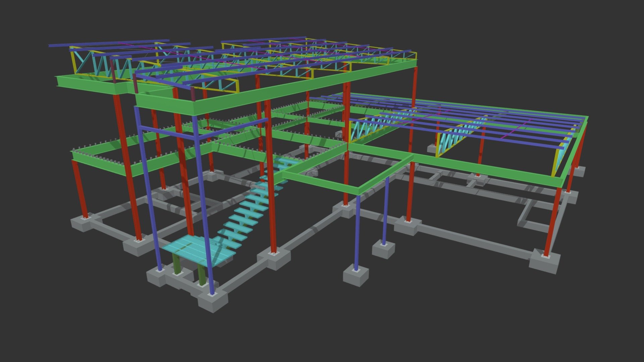This screenshot has width=644, height=362.
Task: Select the small isolated footing under shorter blue post
Action: tap(383, 249)
